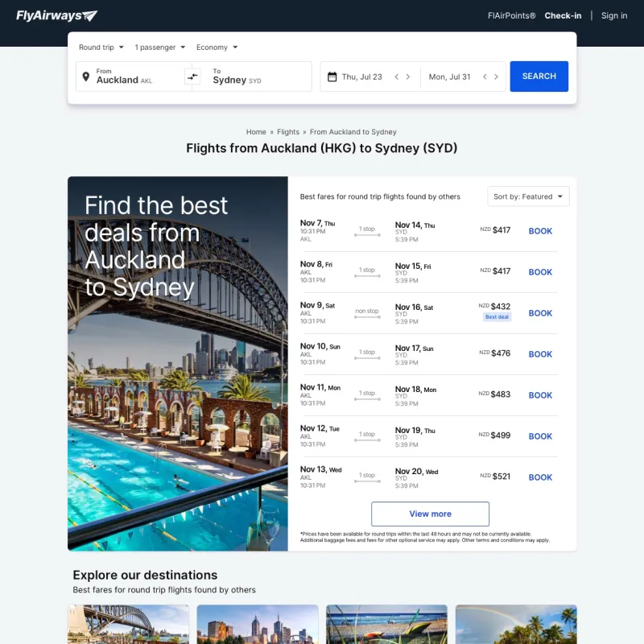Open the Sort by: Featured dropdown
The width and height of the screenshot is (644, 644).
coord(528,196)
